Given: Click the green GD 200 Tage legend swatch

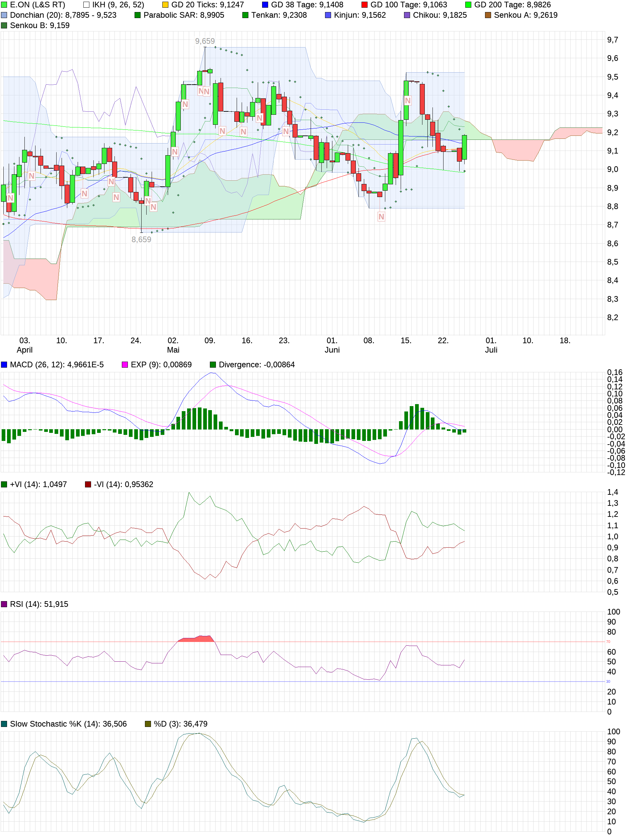Looking at the screenshot, I should tap(468, 5).
